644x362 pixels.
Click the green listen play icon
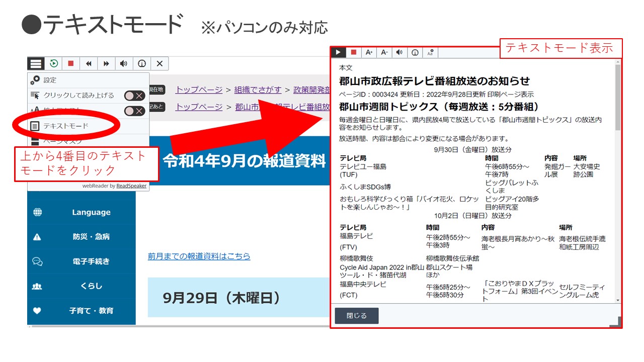coord(53,64)
